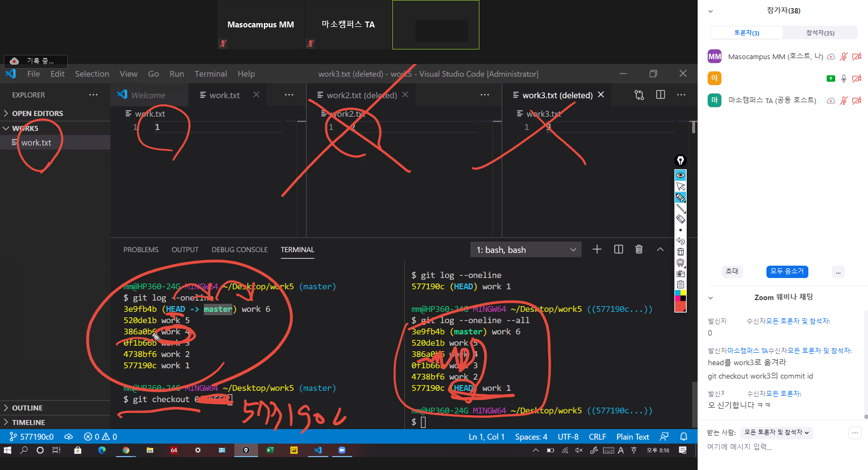Click the blue 모두 음소거 button
This screenshot has height=470, width=868.
coord(787,272)
